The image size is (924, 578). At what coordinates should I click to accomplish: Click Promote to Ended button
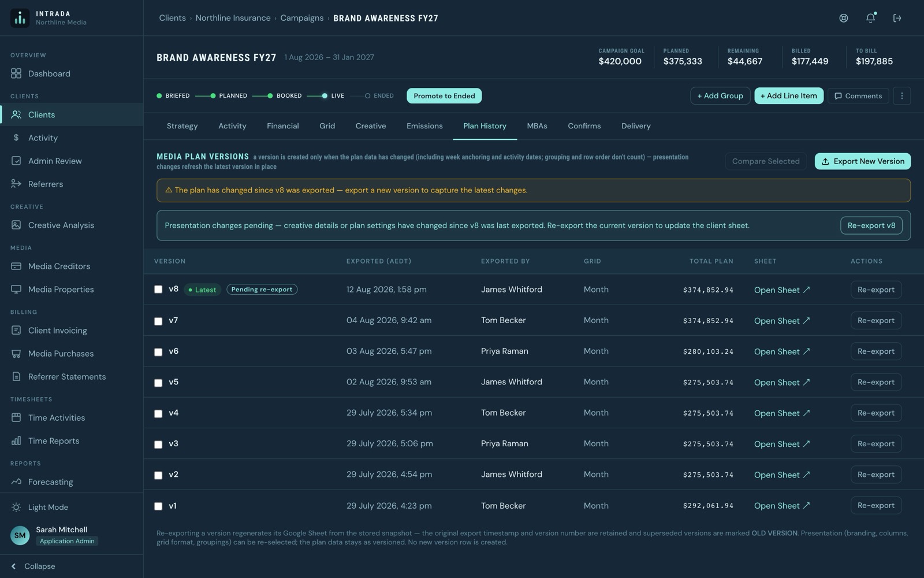(x=444, y=96)
